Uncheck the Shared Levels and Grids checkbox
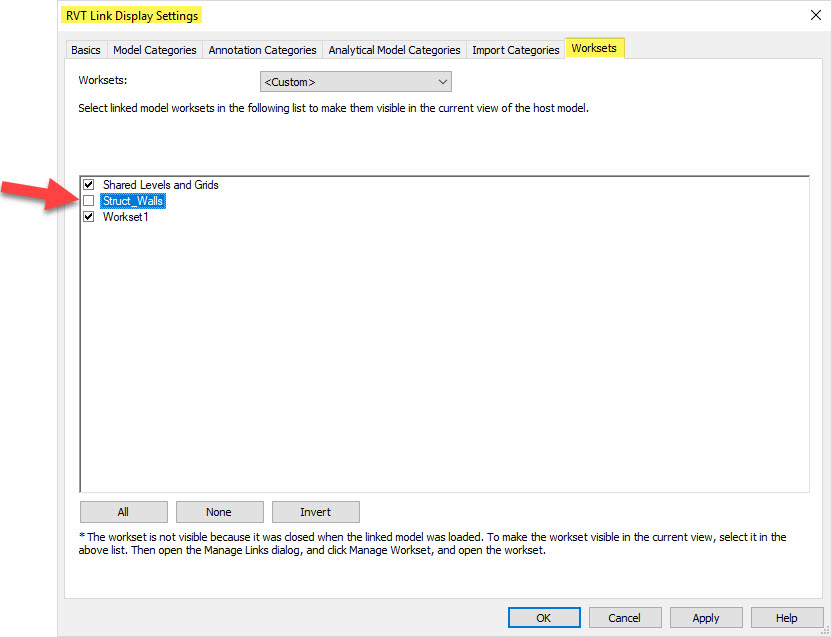This screenshot has width=832, height=637. click(x=89, y=185)
